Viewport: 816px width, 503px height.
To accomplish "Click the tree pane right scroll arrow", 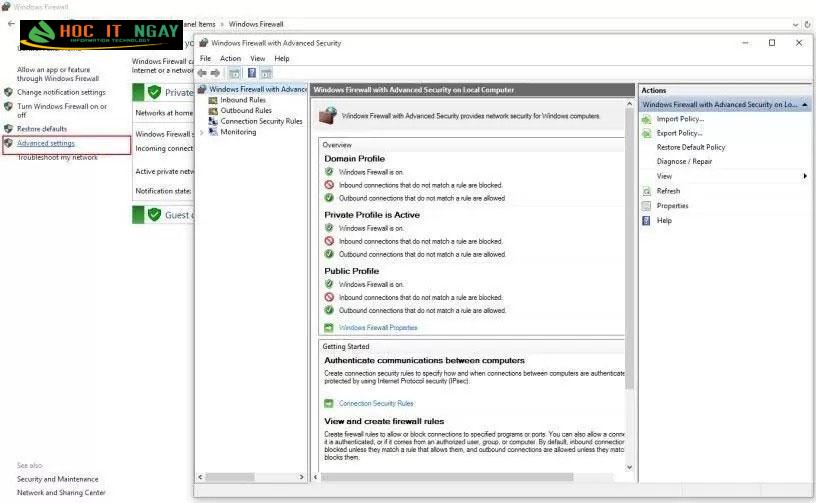I will point(301,477).
